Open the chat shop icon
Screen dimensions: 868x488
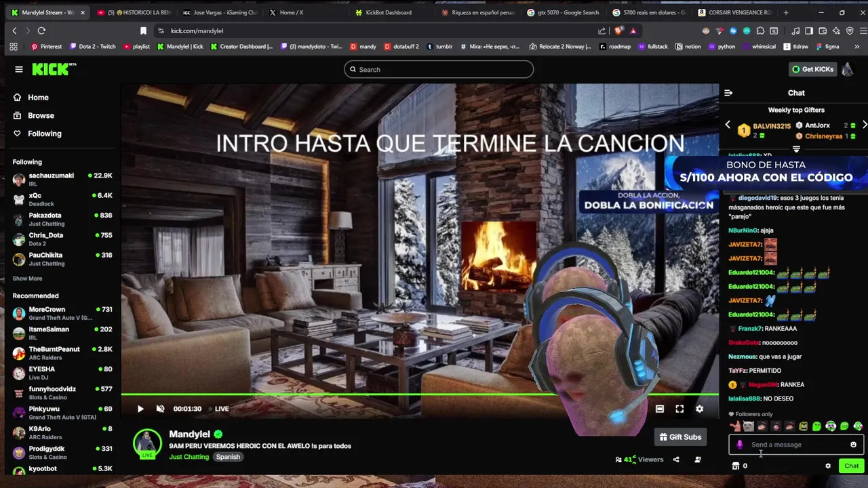[x=736, y=466]
